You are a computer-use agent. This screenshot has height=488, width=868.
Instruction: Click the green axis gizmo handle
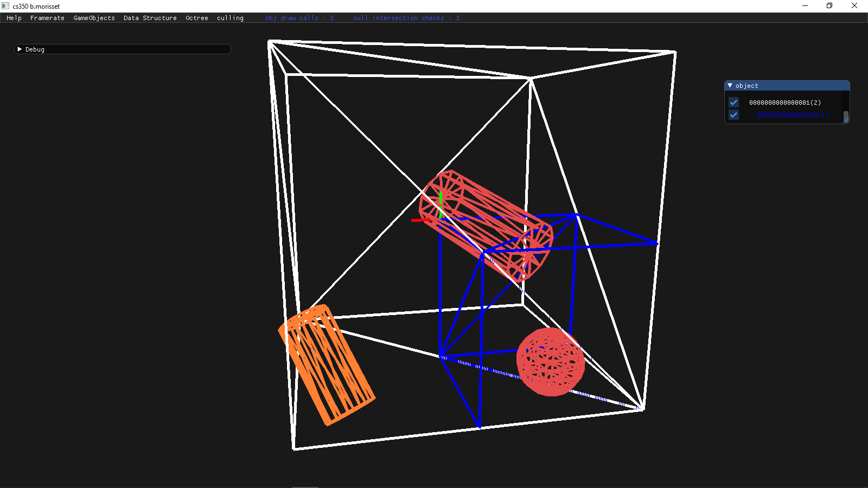(441, 197)
